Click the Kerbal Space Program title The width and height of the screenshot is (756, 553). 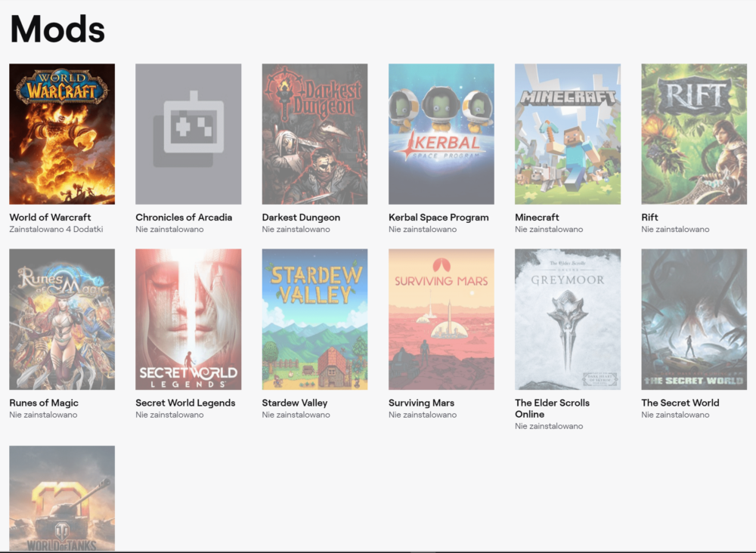[x=438, y=218]
